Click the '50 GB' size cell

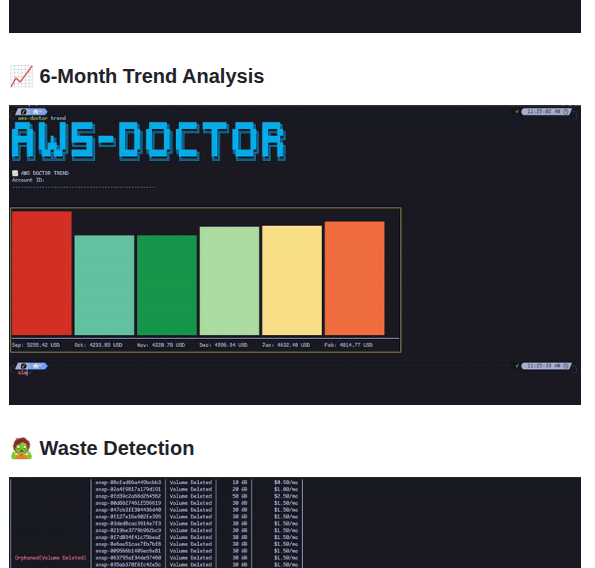(x=240, y=496)
